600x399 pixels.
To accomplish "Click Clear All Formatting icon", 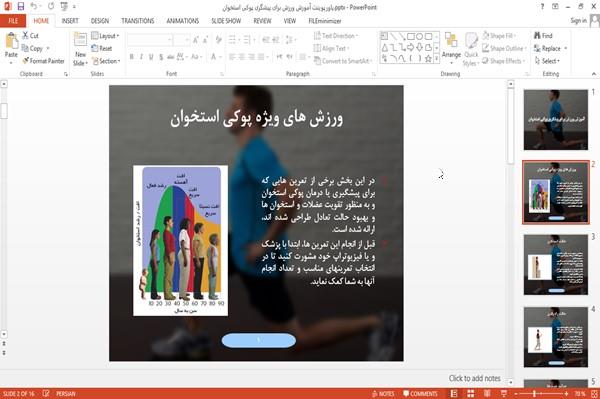I will 218,40.
